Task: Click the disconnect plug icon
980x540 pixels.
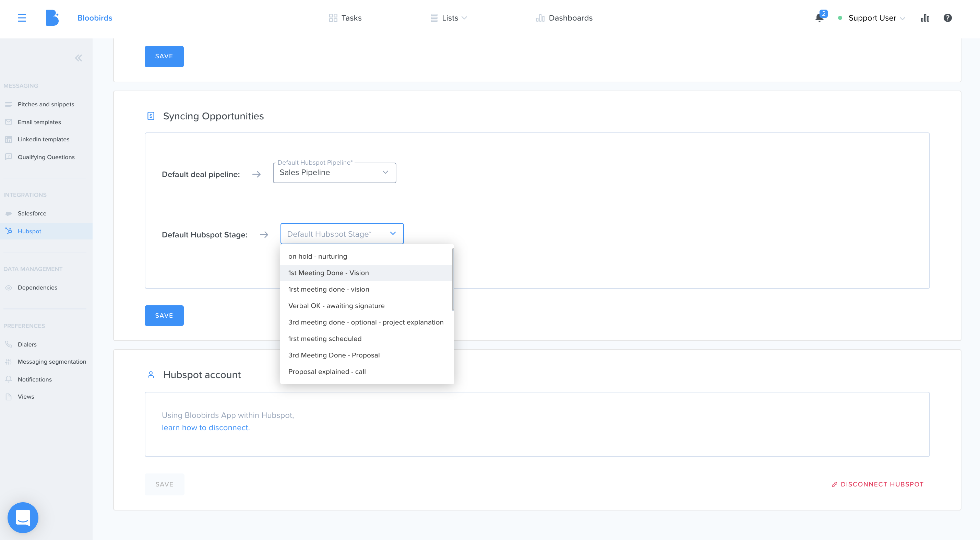Action: (834, 484)
